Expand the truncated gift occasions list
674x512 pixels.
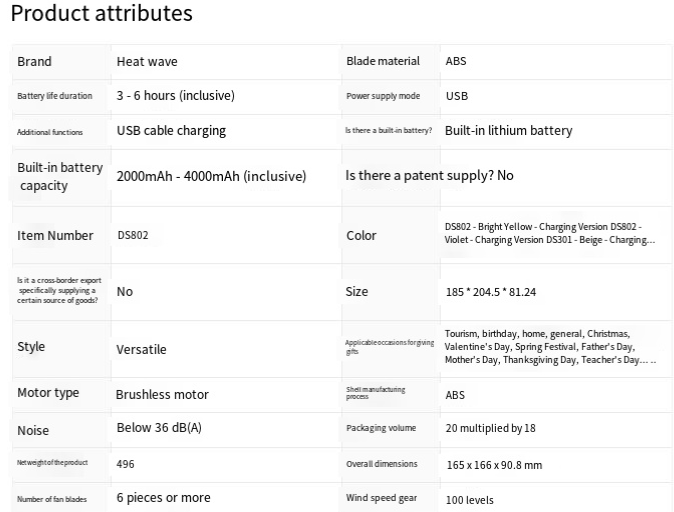pyautogui.click(x=550, y=347)
